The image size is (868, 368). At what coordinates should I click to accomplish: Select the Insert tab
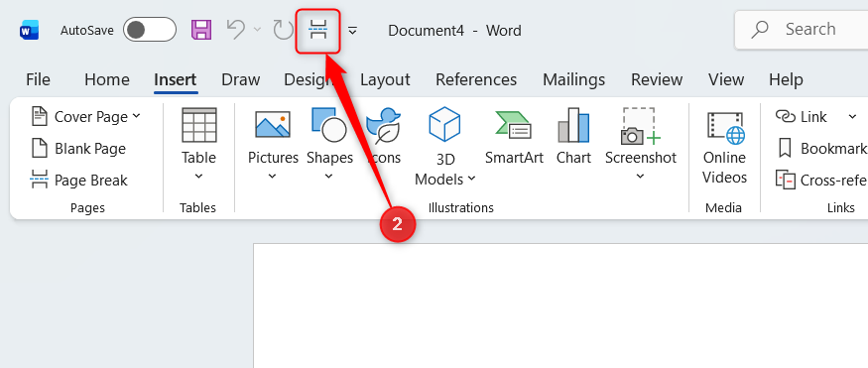175,79
